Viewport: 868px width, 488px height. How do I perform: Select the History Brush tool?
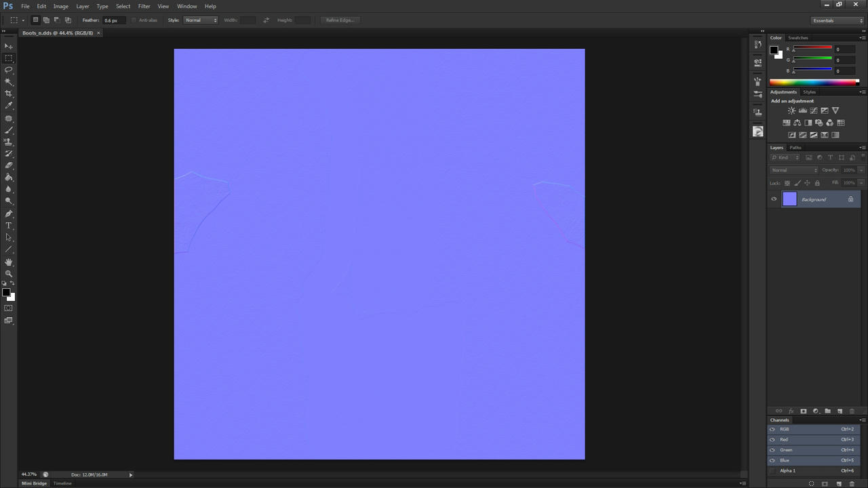9,154
